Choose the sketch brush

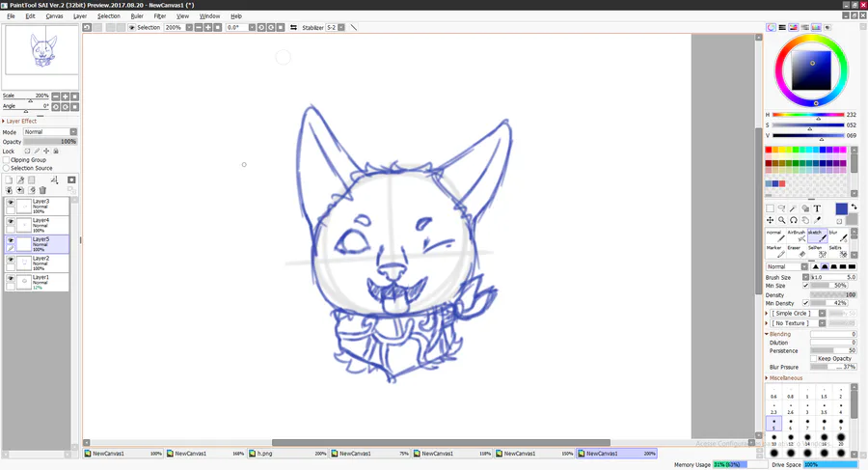click(x=818, y=235)
